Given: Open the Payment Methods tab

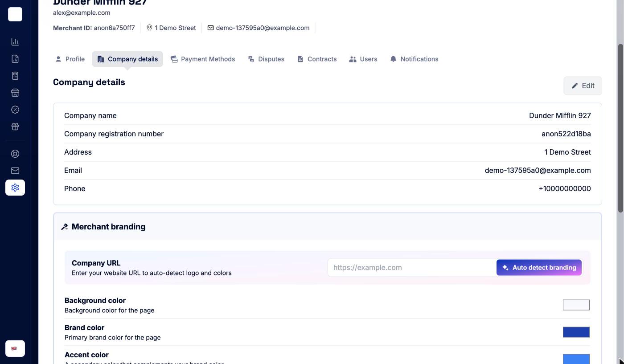Looking at the screenshot, I should pos(203,59).
